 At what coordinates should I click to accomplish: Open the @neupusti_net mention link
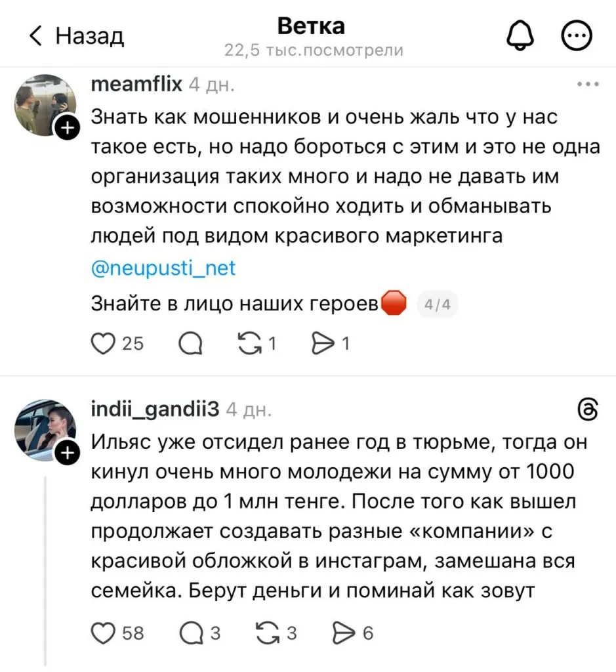162,269
